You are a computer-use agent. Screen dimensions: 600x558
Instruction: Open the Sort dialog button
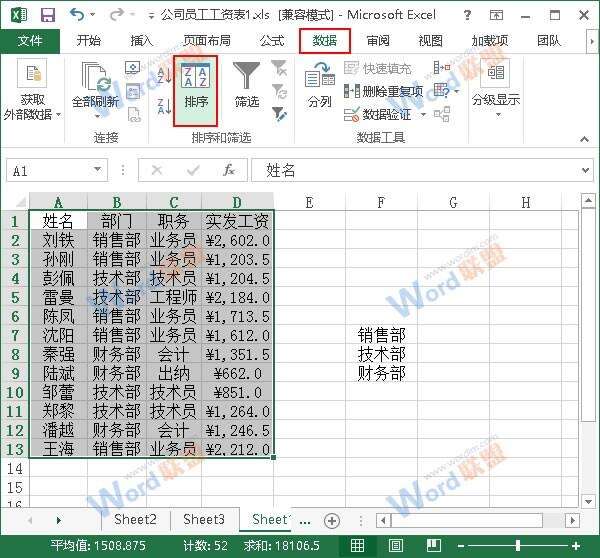[x=196, y=91]
